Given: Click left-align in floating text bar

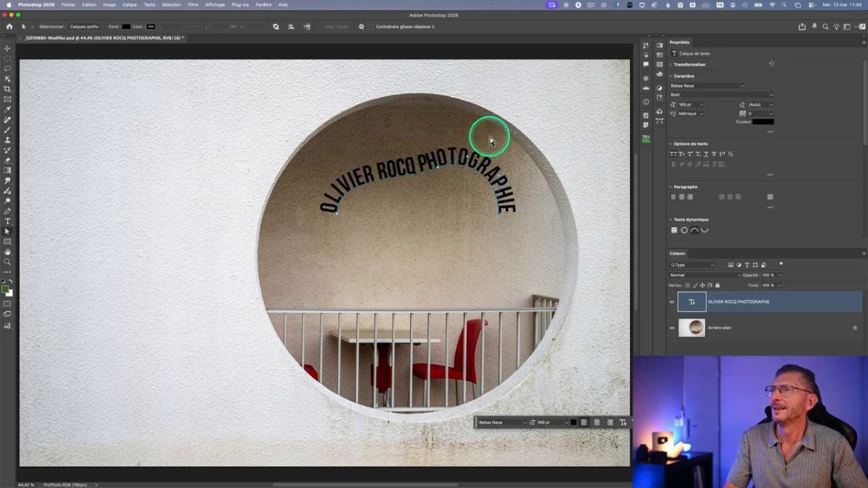Looking at the screenshot, I should pyautogui.click(x=584, y=422).
